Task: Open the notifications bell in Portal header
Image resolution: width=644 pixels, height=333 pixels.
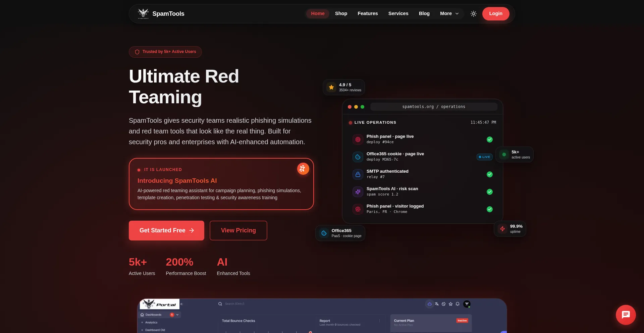Action: coord(458,304)
